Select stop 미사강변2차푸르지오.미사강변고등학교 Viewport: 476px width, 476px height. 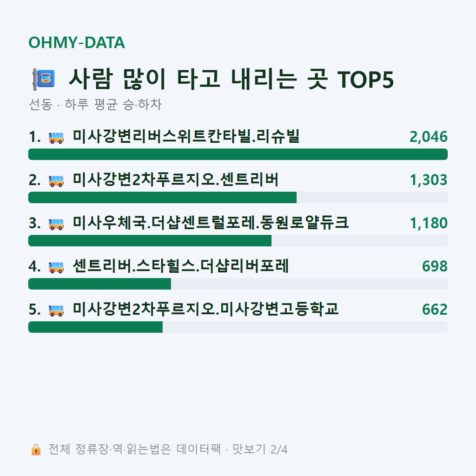coord(205,309)
